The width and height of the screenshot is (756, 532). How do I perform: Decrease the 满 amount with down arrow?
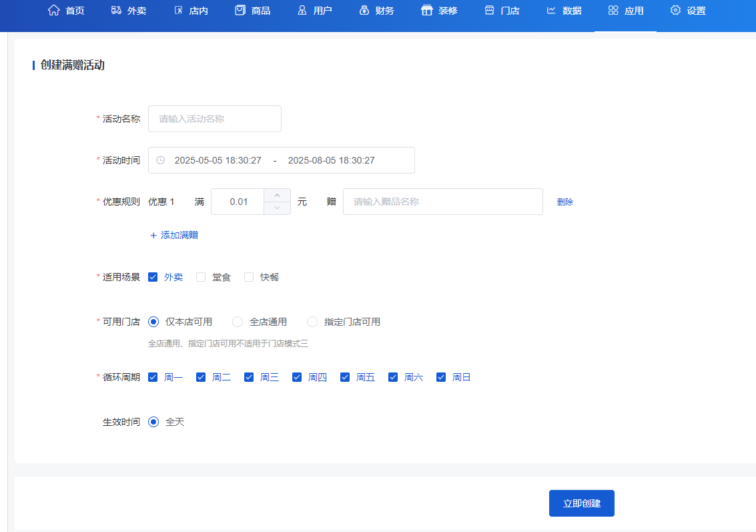(x=277, y=208)
